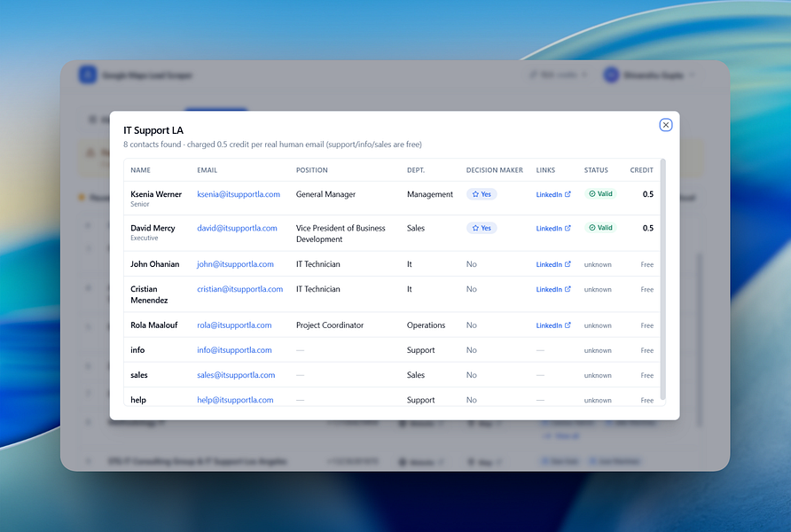The width and height of the screenshot is (791, 532).
Task: Click the contacts table vertical scrollbar
Action: (x=663, y=280)
